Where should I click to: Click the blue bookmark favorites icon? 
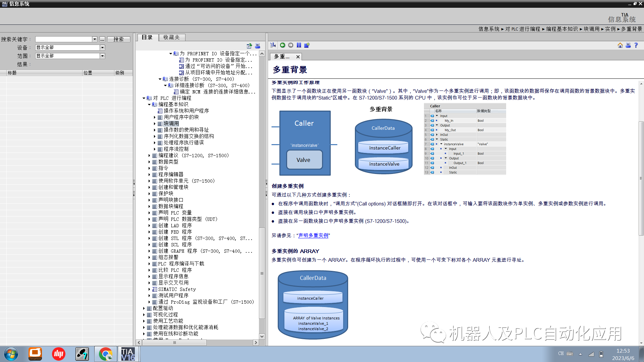[x=299, y=45]
